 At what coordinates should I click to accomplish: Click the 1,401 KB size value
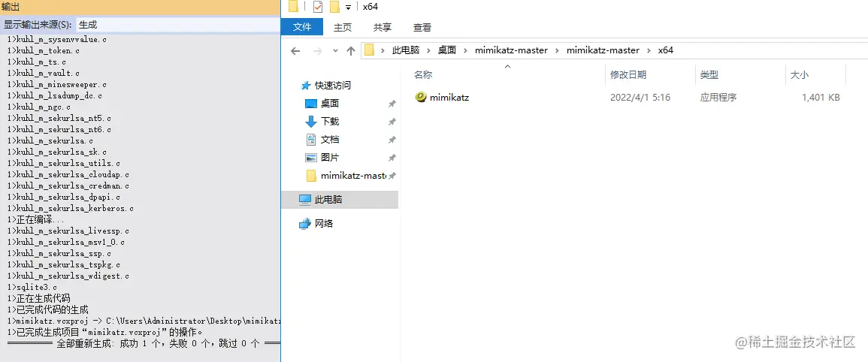pyautogui.click(x=821, y=98)
